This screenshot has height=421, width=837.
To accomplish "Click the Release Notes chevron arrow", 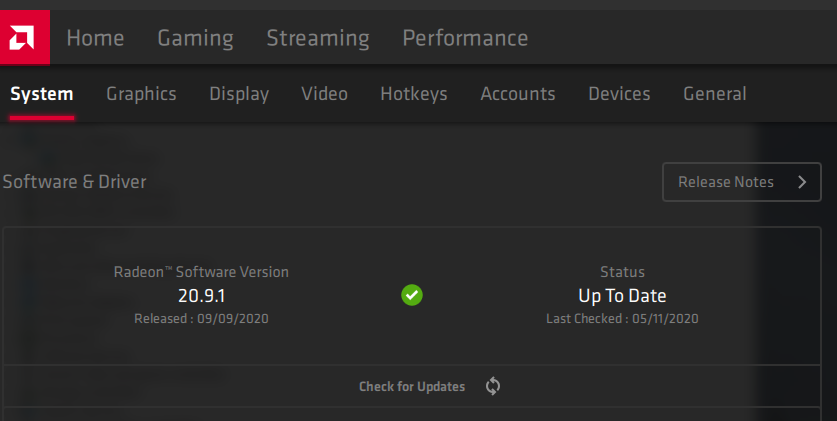I will [802, 182].
